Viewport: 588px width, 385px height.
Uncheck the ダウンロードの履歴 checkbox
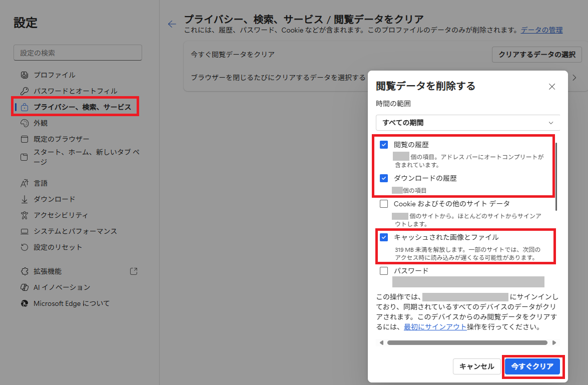tap(384, 178)
